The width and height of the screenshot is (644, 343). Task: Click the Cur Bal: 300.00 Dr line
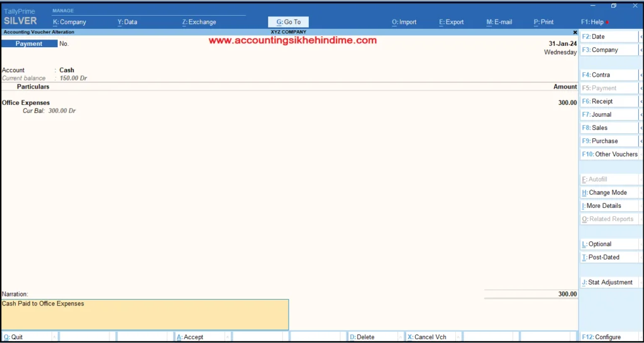[x=49, y=111]
